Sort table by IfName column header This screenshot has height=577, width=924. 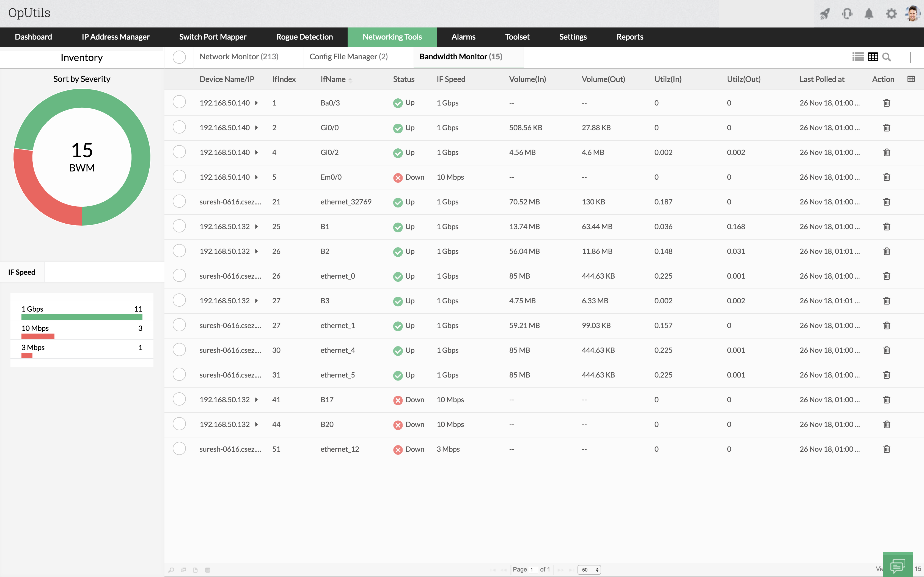(x=333, y=79)
